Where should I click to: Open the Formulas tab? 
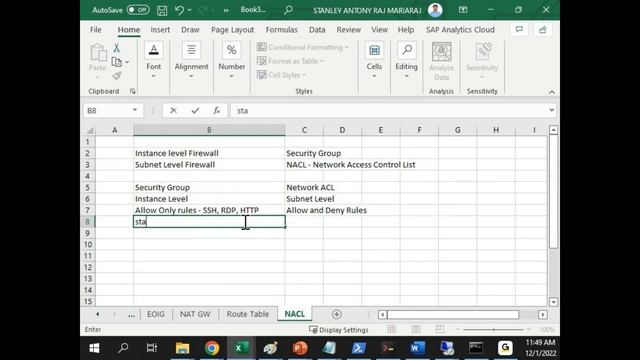tap(282, 30)
